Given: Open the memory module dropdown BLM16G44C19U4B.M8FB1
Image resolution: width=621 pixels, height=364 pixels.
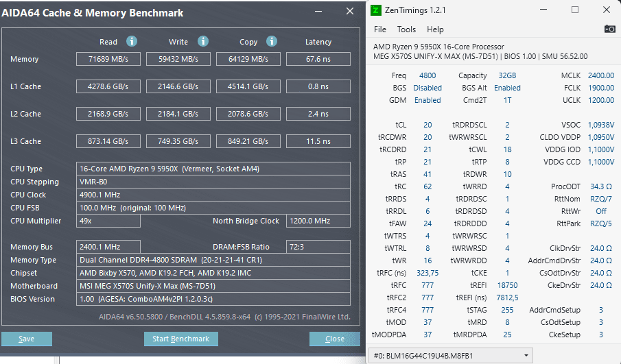Looking at the screenshot, I should (451, 355).
